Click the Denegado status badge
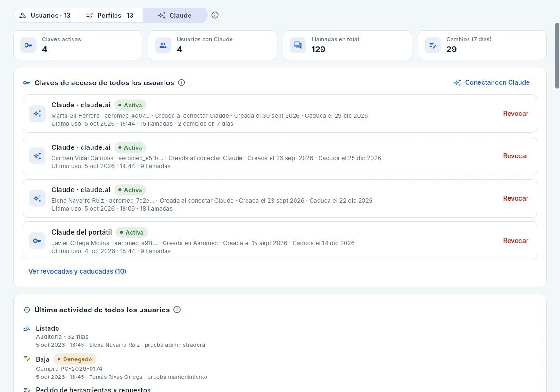 point(74,359)
